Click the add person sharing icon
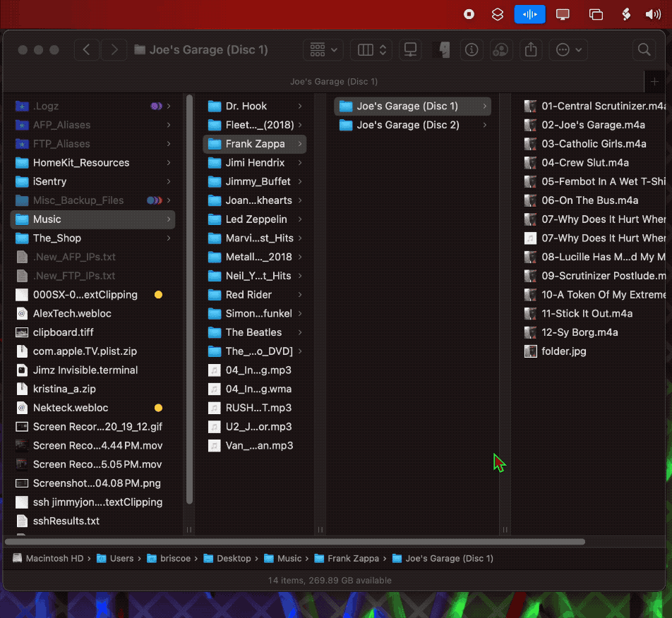Screen dimensions: 672x618 click(500, 49)
